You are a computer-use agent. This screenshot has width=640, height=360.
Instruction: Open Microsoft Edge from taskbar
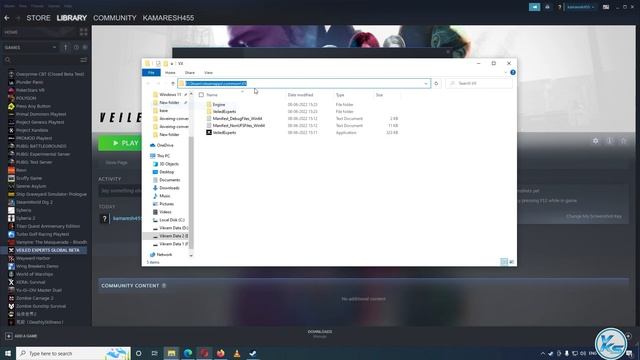(x=188, y=353)
